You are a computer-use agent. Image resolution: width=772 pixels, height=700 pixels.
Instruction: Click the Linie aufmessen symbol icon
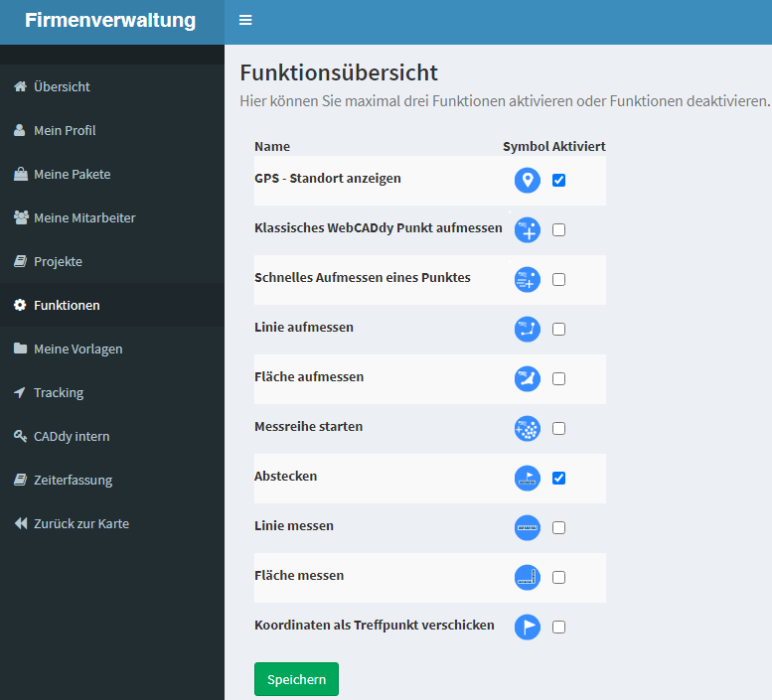pos(528,330)
